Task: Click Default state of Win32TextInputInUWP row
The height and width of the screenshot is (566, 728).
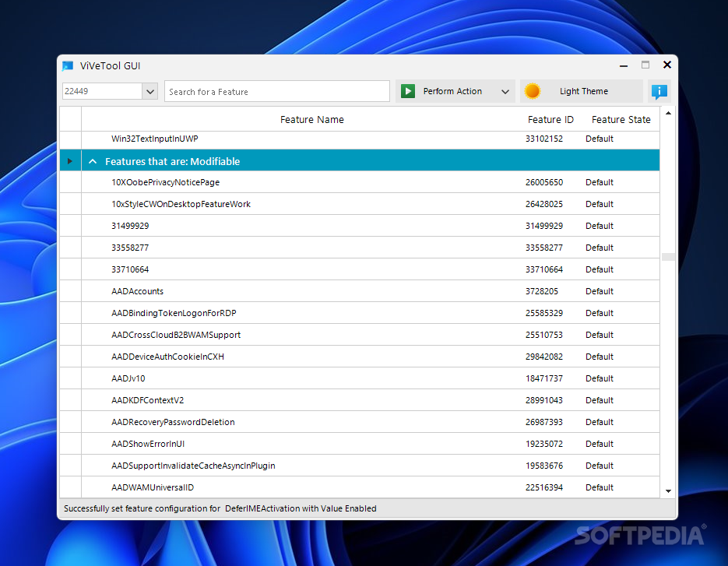Action: pos(600,139)
